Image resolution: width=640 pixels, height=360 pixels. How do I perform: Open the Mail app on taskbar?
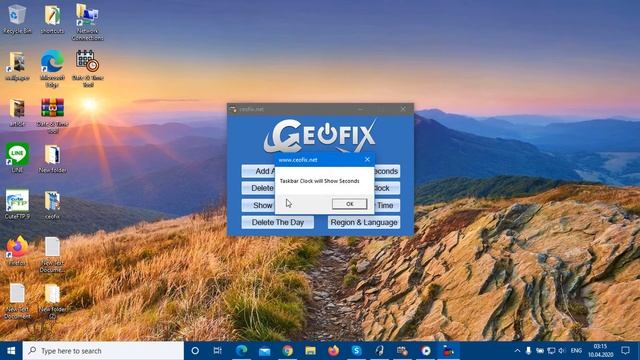coord(264,351)
